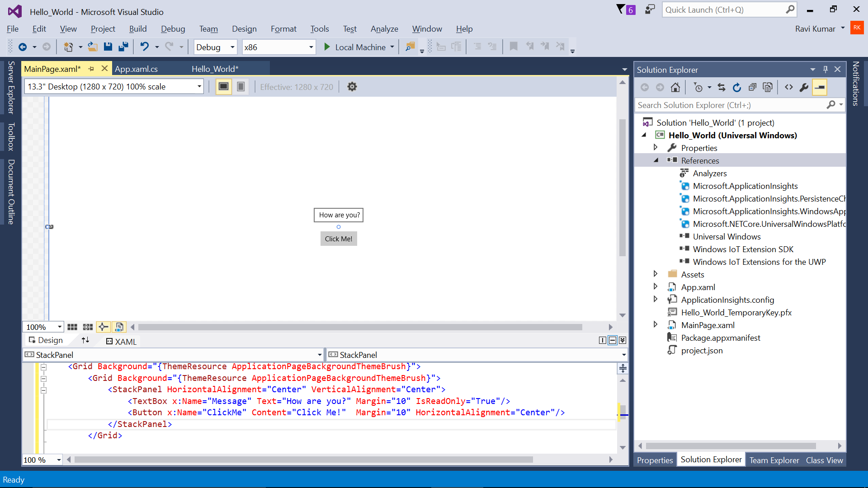This screenshot has width=868, height=488.
Task: Click the New Project toolbar icon
Action: point(68,47)
